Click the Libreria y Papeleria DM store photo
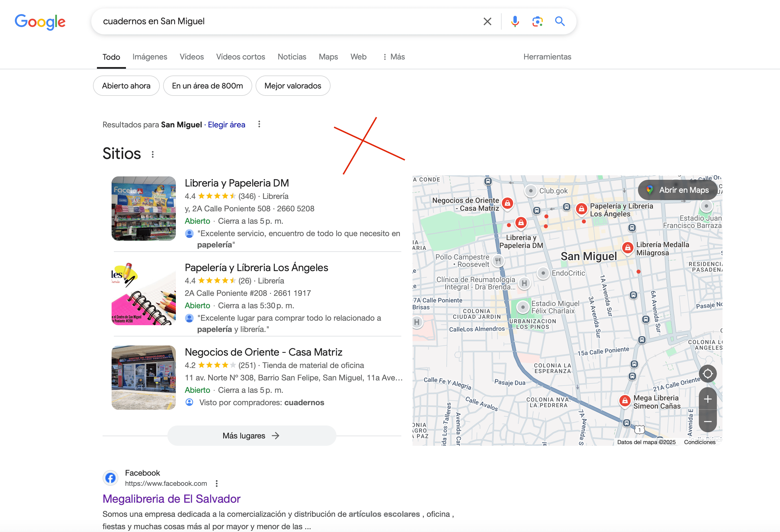 click(144, 209)
